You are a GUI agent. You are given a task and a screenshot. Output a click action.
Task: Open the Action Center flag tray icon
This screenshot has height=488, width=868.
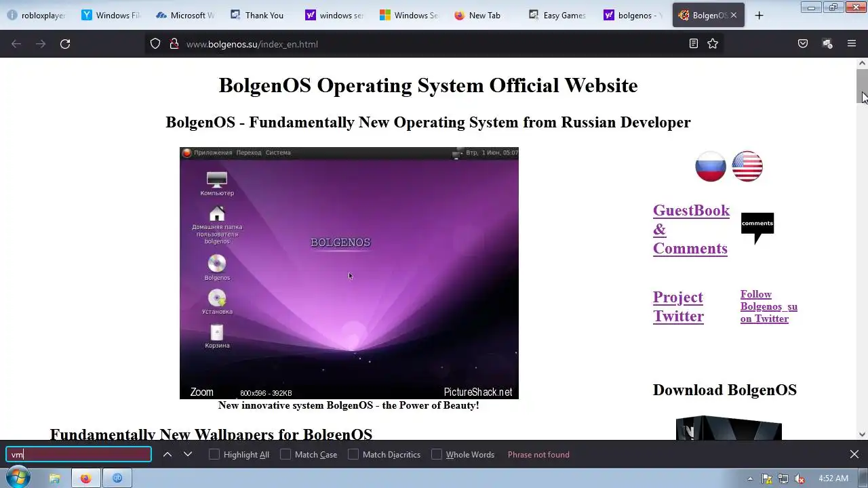[767, 479]
